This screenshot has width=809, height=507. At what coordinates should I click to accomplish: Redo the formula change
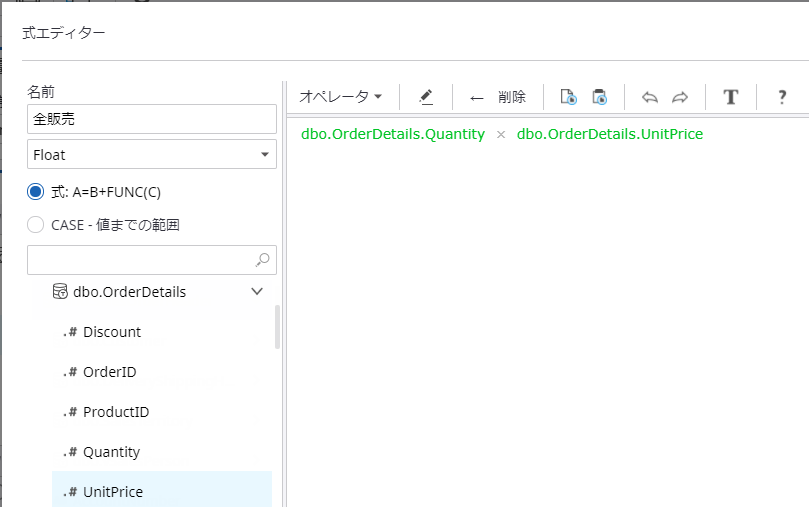[x=680, y=97]
